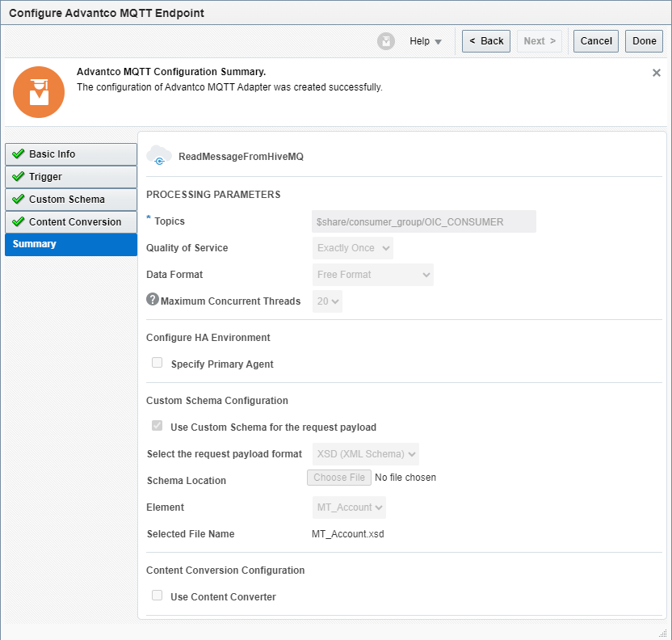Expand the Data Format dropdown
Screen dimensions: 672x640
(x=372, y=275)
